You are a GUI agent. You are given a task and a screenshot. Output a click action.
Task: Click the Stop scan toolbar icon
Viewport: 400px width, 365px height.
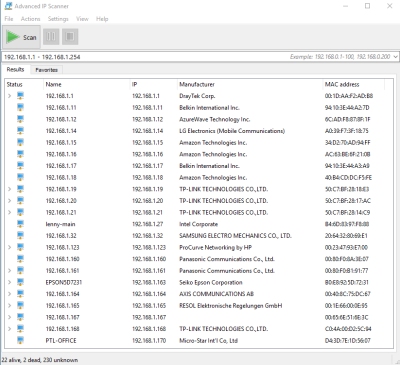point(70,36)
